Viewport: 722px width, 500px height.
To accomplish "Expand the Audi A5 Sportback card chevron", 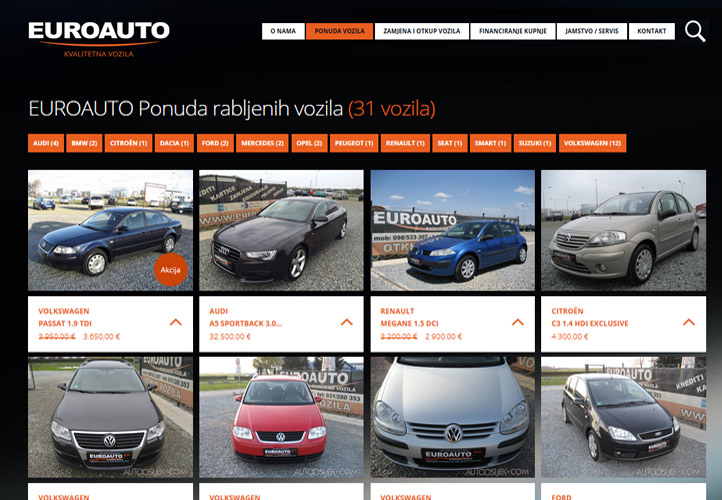I will tap(347, 322).
